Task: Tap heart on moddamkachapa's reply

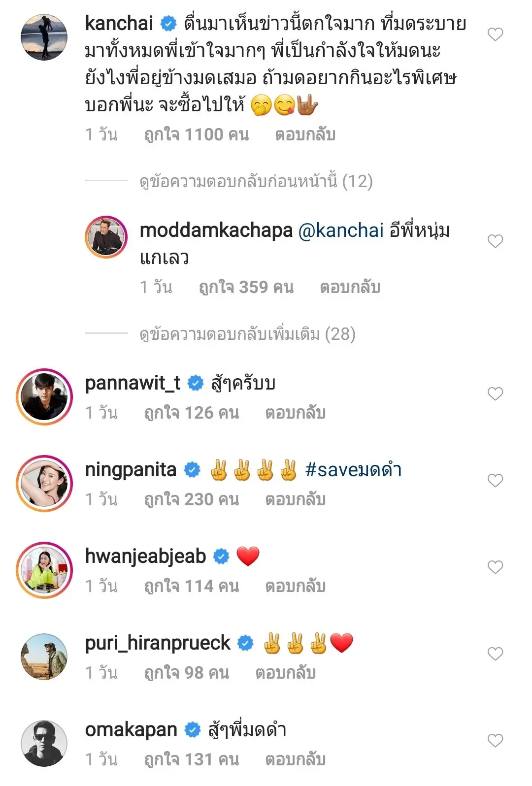Action: pyautogui.click(x=495, y=241)
